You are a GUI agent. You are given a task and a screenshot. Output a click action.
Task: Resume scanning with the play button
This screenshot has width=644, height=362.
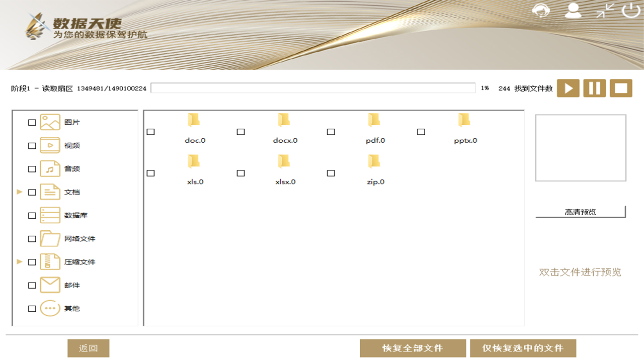point(569,88)
